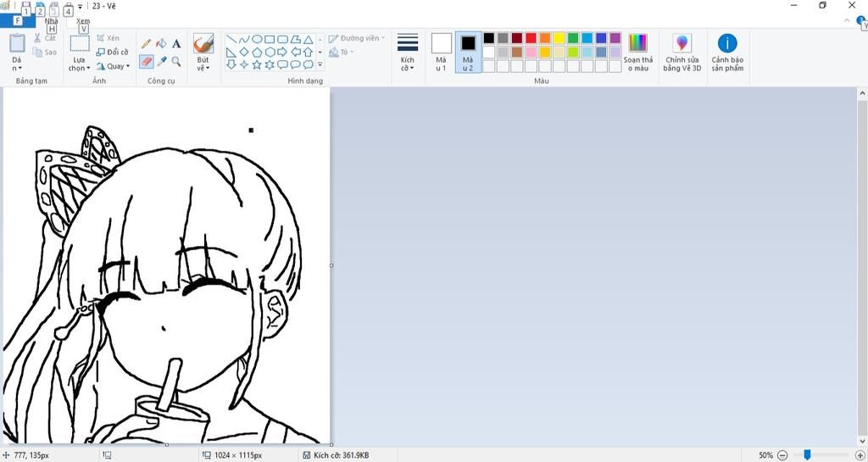
Task: Select the Magnifier tool
Action: pos(176,61)
